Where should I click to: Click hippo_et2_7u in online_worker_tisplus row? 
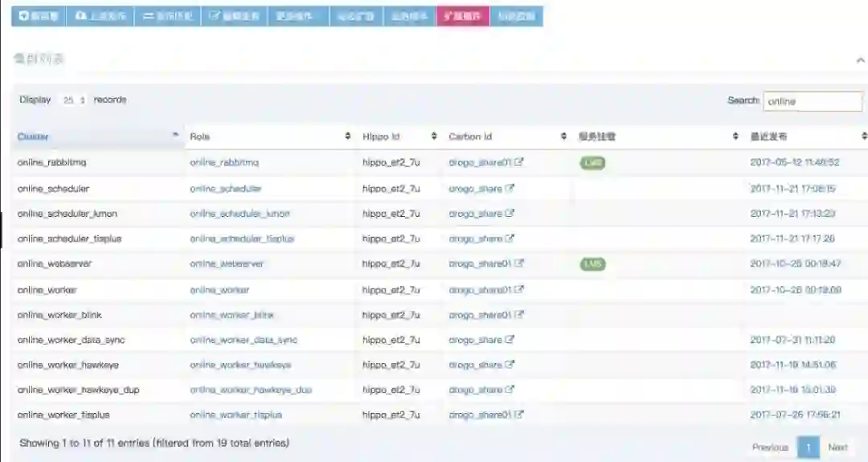pos(391,415)
